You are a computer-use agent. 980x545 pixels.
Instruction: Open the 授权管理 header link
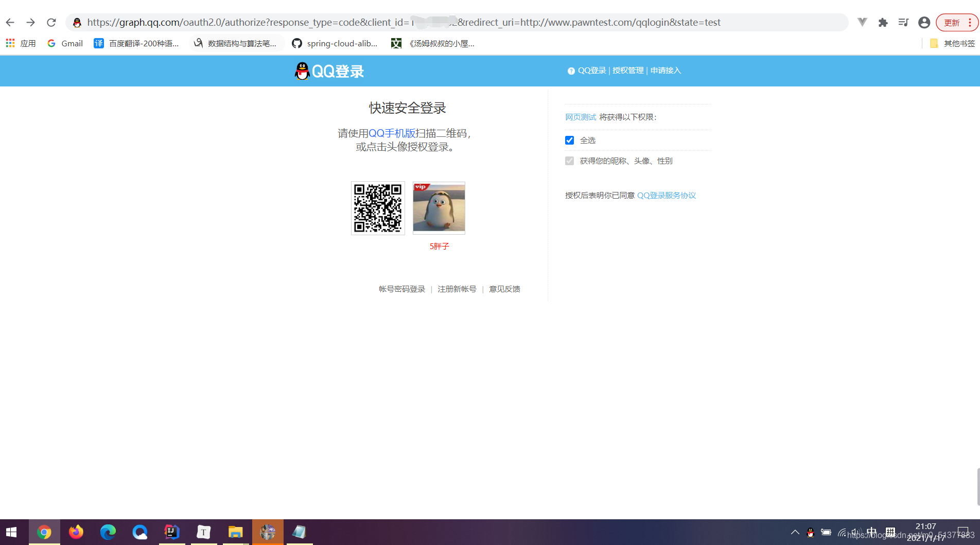pos(628,71)
